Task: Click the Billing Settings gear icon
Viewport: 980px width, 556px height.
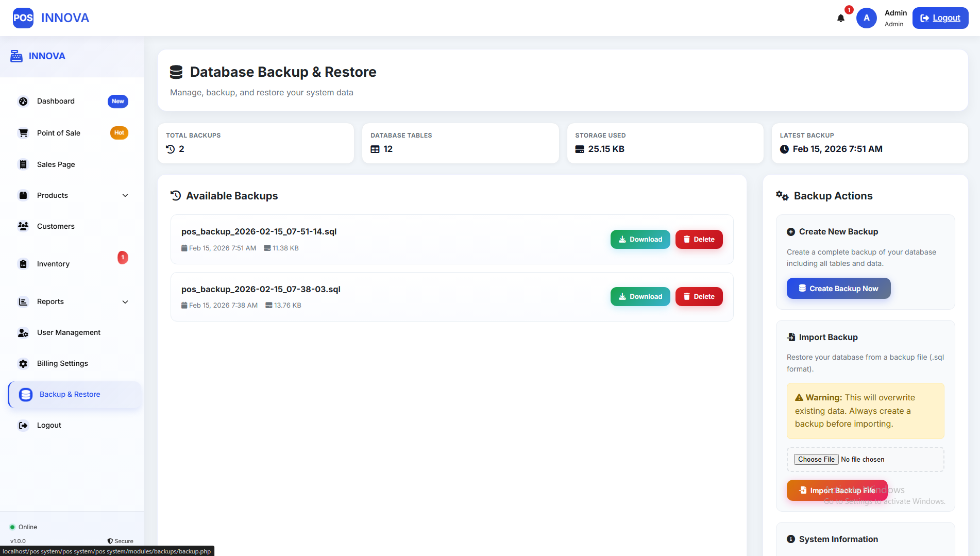Action: [x=23, y=364]
